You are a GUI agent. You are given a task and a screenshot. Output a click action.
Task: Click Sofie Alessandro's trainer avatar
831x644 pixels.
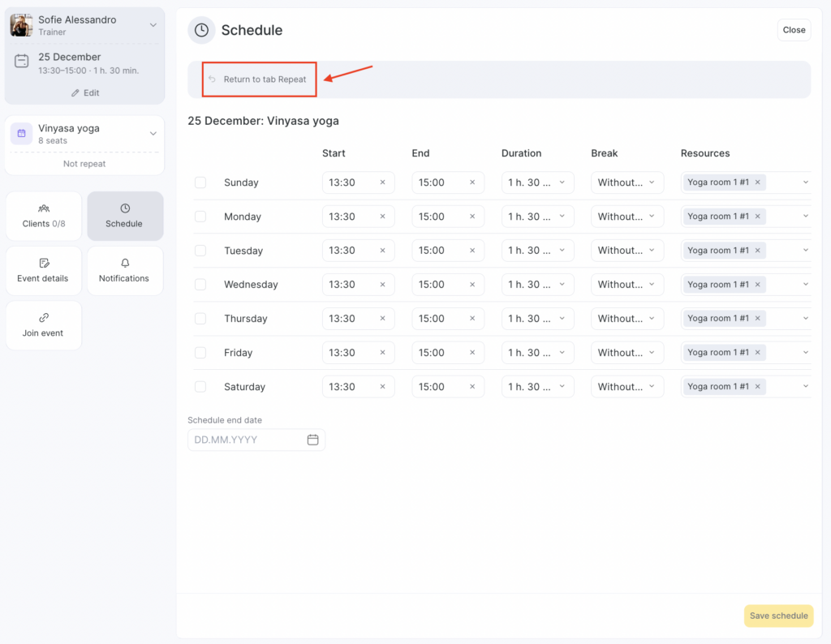click(x=22, y=25)
